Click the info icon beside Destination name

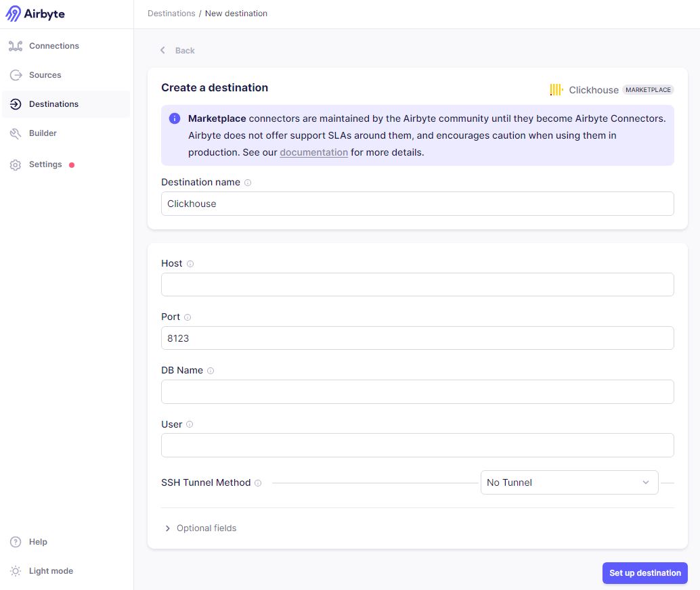pos(248,183)
